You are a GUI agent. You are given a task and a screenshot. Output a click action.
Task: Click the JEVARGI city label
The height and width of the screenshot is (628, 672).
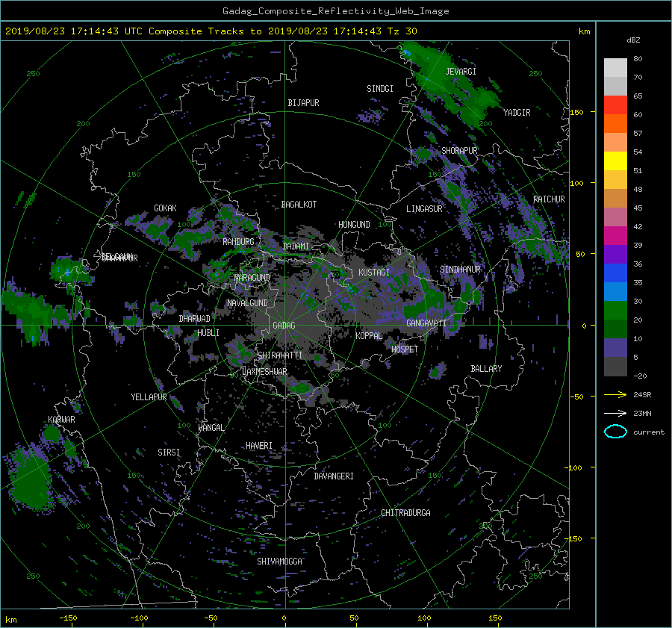pyautogui.click(x=461, y=72)
